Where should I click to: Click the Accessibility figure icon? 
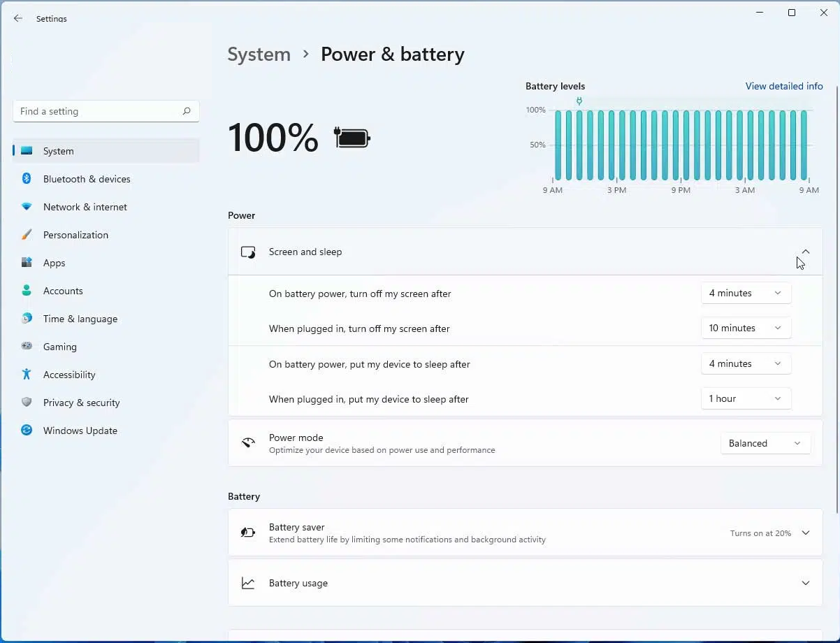(x=27, y=375)
